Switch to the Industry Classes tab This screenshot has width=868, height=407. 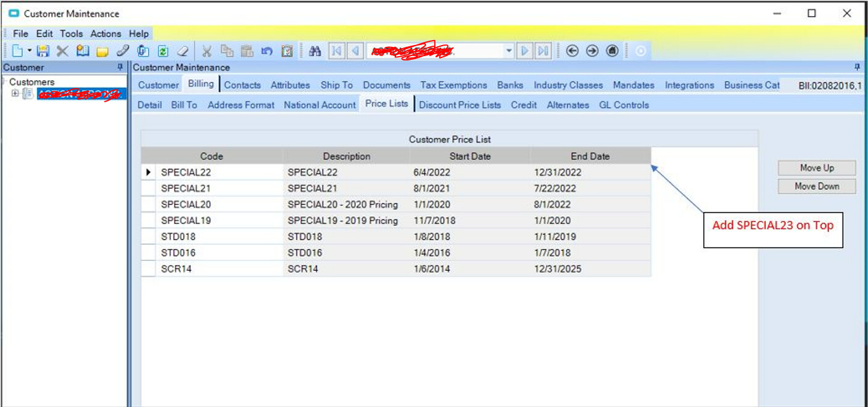[568, 85]
